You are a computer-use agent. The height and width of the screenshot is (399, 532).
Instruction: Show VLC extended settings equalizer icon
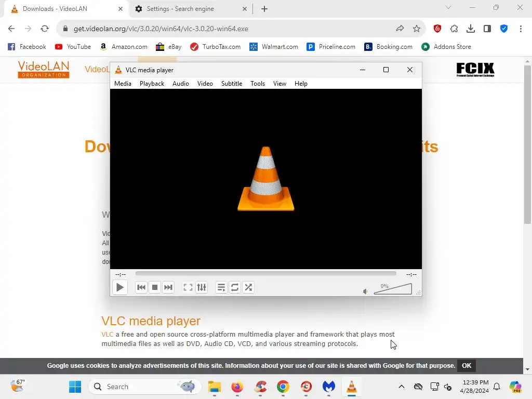click(x=202, y=287)
